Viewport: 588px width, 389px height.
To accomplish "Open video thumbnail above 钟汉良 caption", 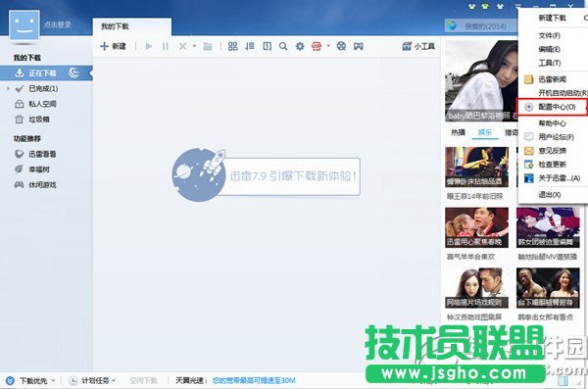I will point(476,288).
